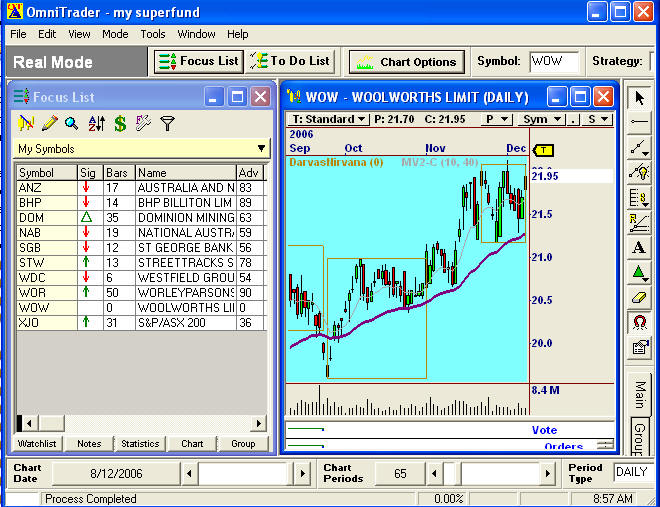Image resolution: width=660 pixels, height=507 pixels.
Task: Switch to the Chart tab
Action: (x=192, y=444)
